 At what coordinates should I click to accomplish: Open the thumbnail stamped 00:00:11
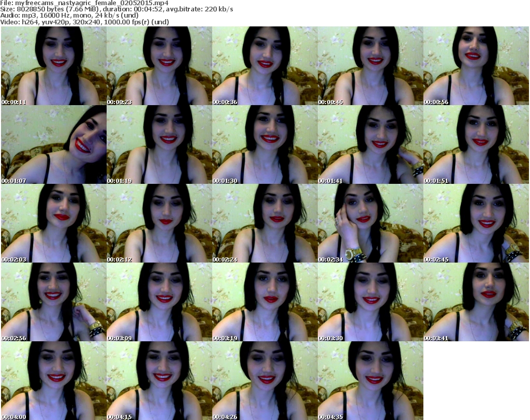54,66
